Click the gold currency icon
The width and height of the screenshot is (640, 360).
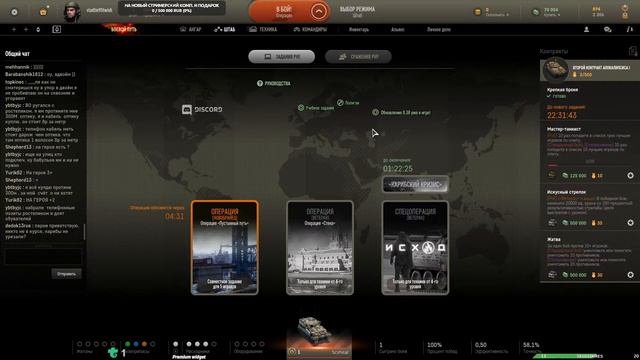pos(477,12)
